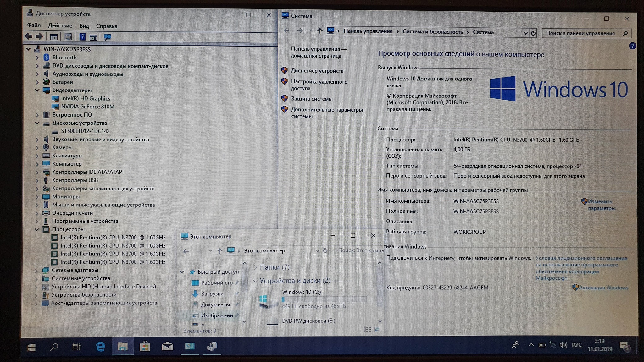Click Forward arrow in Device Manager toolbar
The width and height of the screenshot is (644, 362).
click(x=39, y=36)
